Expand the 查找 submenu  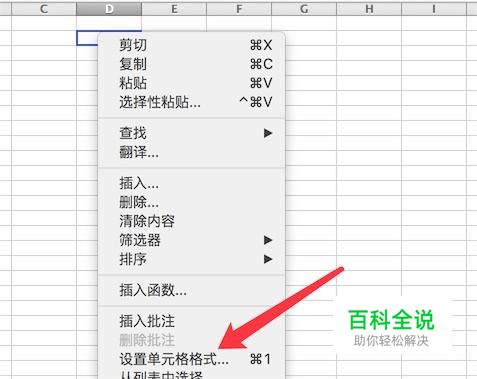pos(192,133)
